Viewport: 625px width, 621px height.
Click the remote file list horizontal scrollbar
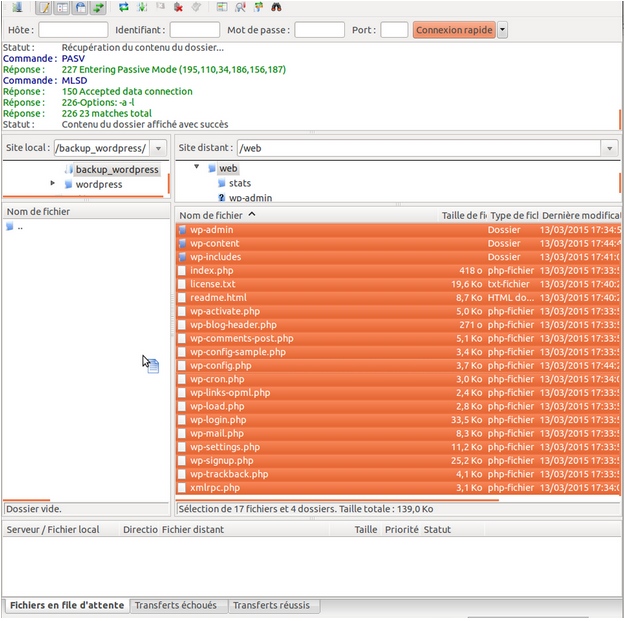coord(337,499)
